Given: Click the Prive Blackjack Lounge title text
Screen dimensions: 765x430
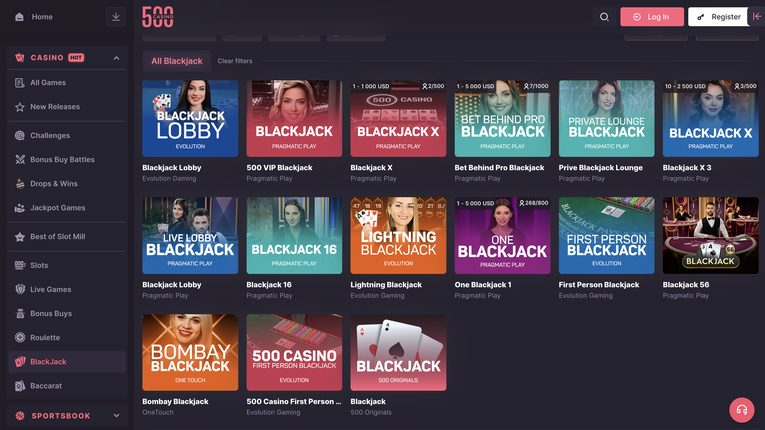Looking at the screenshot, I should click(x=601, y=168).
